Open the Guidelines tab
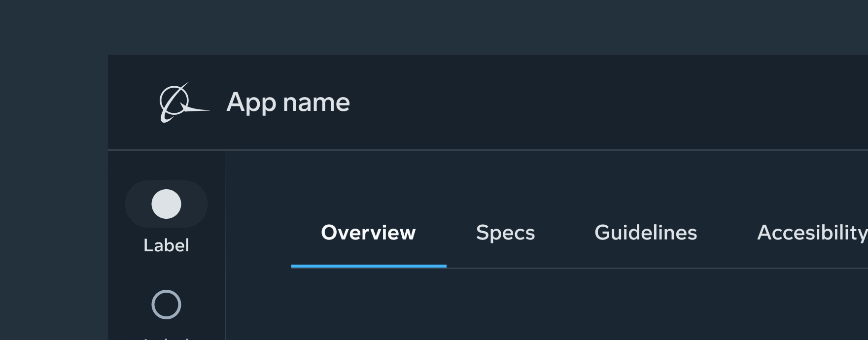The height and width of the screenshot is (340, 868). click(x=646, y=232)
